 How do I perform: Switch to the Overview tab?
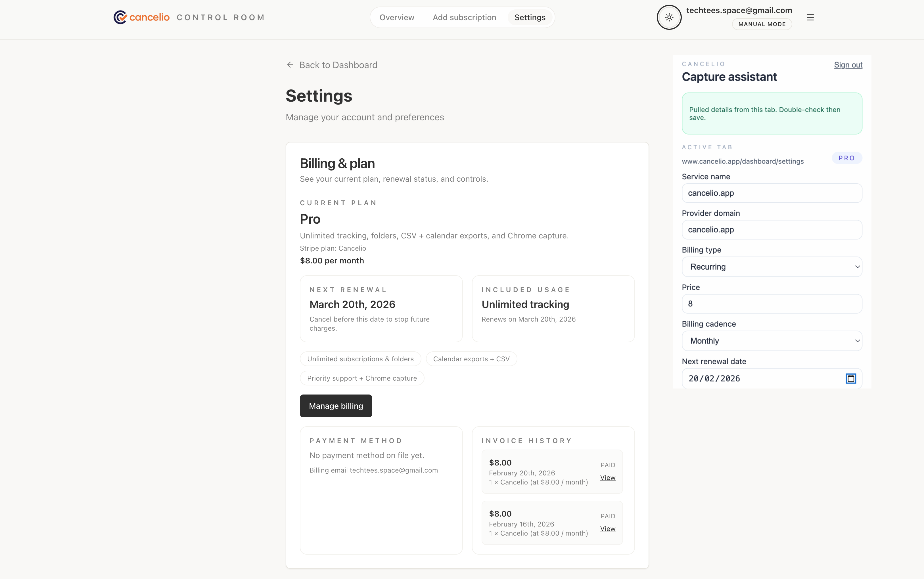point(396,17)
